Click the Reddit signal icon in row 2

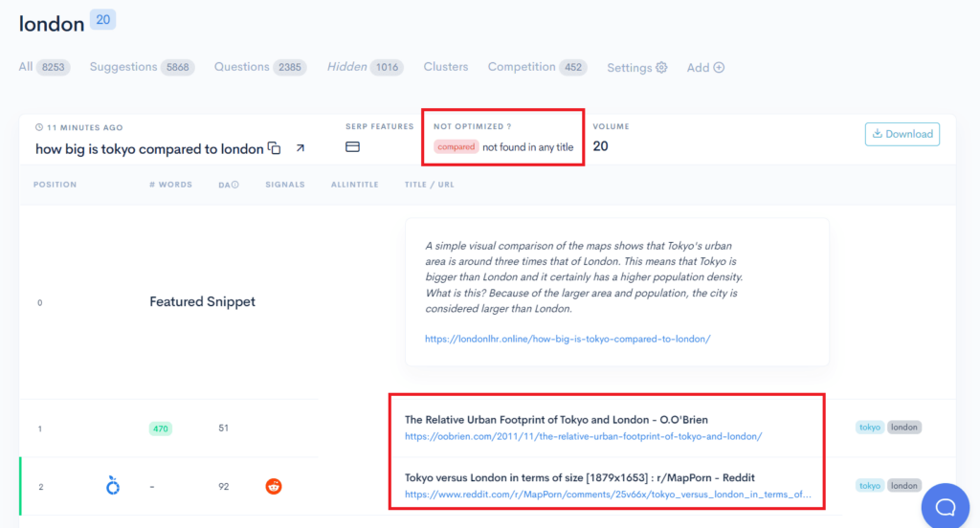click(x=274, y=486)
